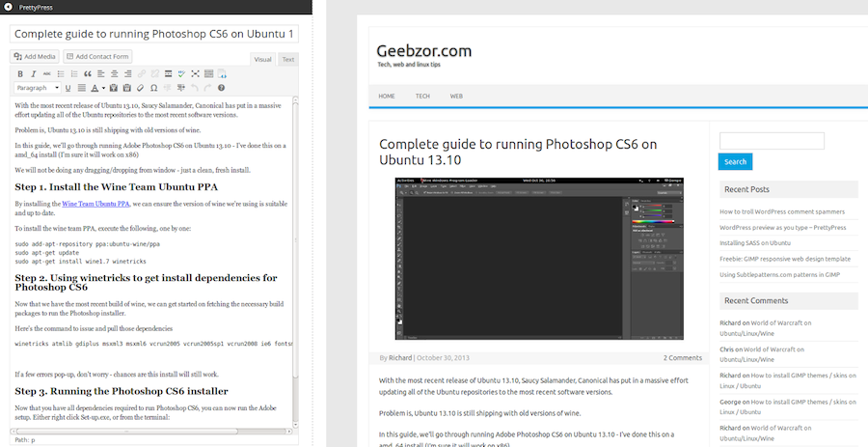Open 'Freebie: GIMP responsive web design template' post

785,259
